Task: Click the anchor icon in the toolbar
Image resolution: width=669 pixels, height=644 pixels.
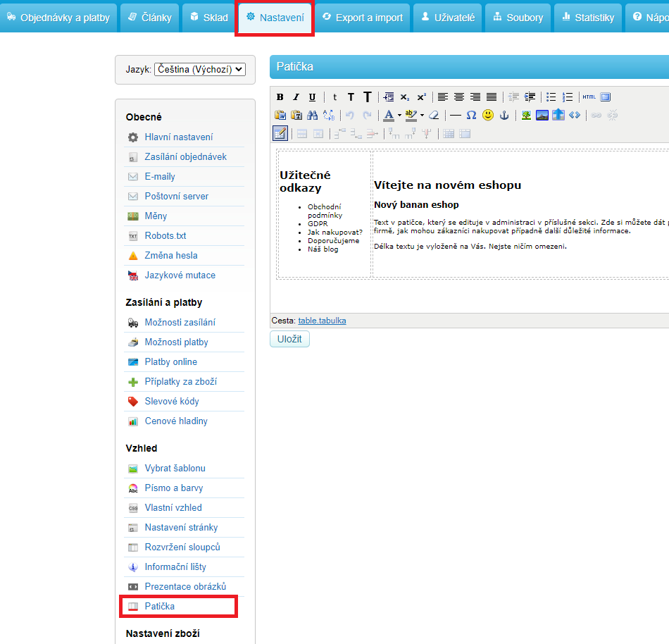Action: click(x=504, y=115)
